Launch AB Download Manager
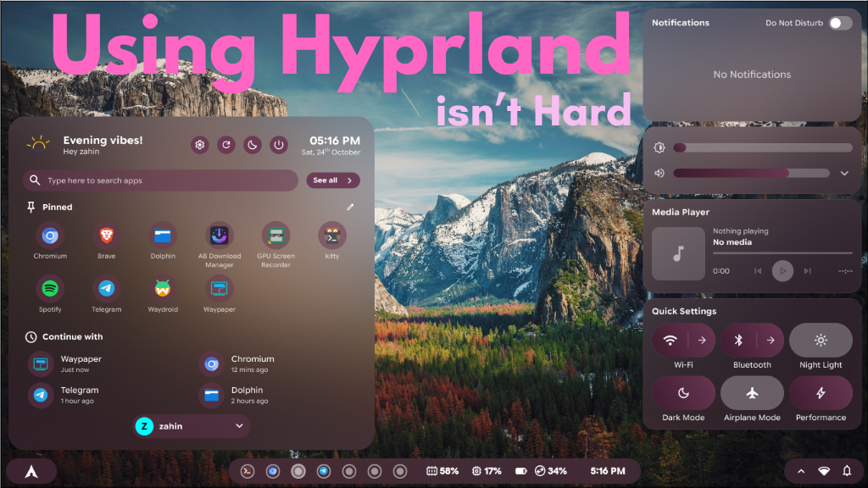The height and width of the screenshot is (488, 868). [220, 236]
